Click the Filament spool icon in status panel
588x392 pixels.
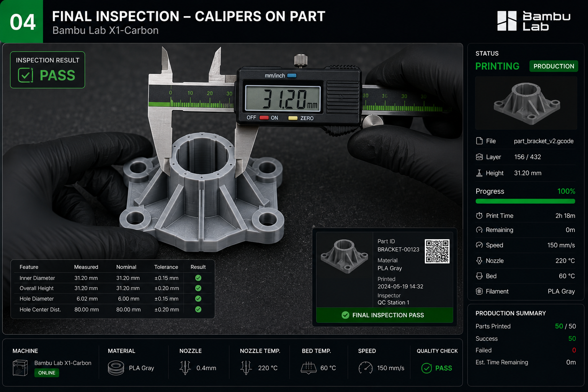[479, 291]
